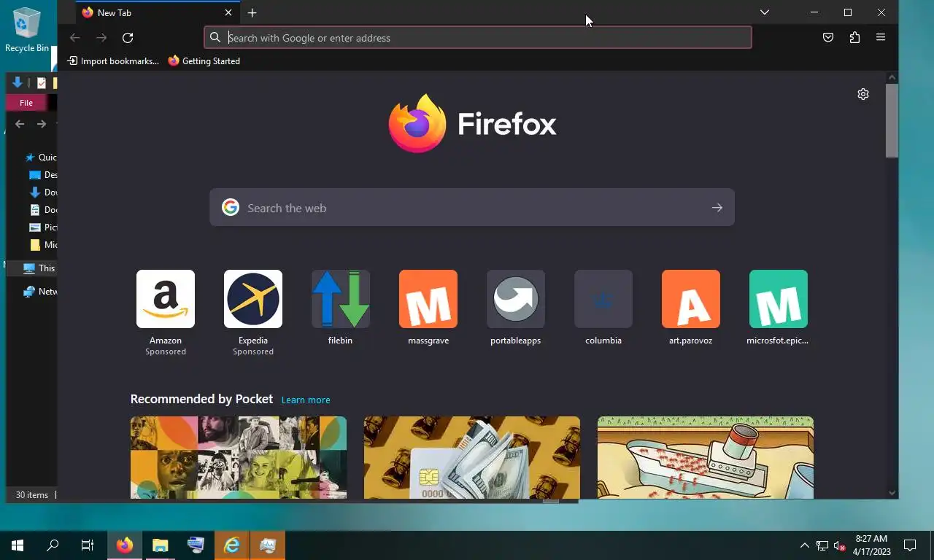Click the blue down arrow in File Explorer title bar
The height and width of the screenshot is (560, 934).
[18, 82]
